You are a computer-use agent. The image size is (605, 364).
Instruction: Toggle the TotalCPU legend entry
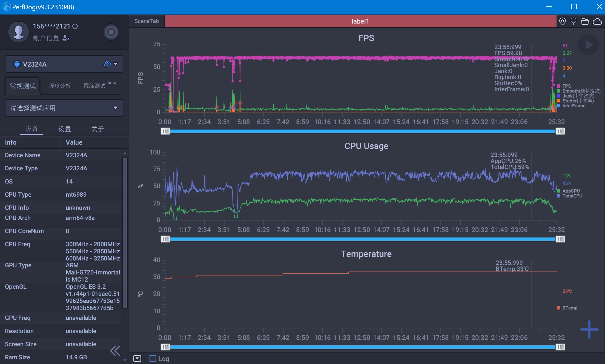tap(572, 196)
